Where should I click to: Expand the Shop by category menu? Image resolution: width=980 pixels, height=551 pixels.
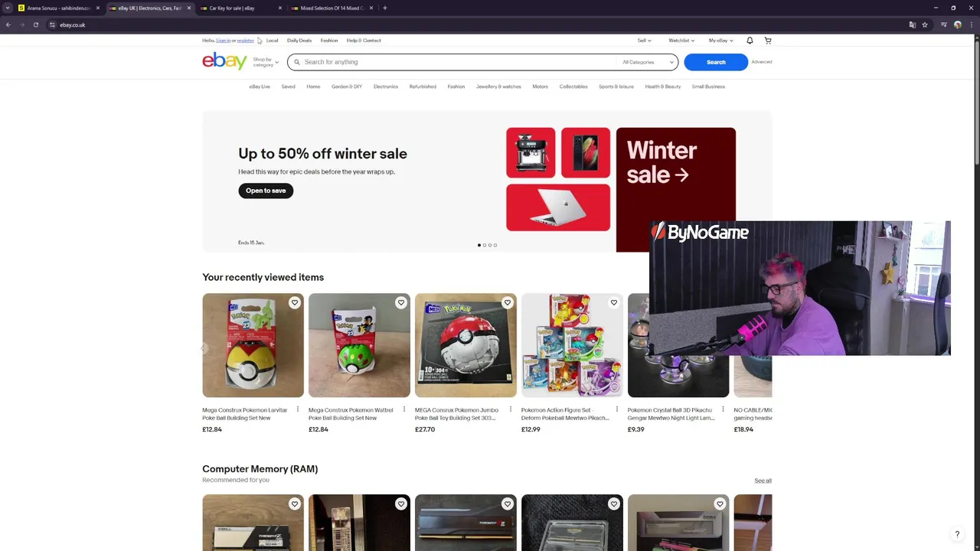point(266,62)
